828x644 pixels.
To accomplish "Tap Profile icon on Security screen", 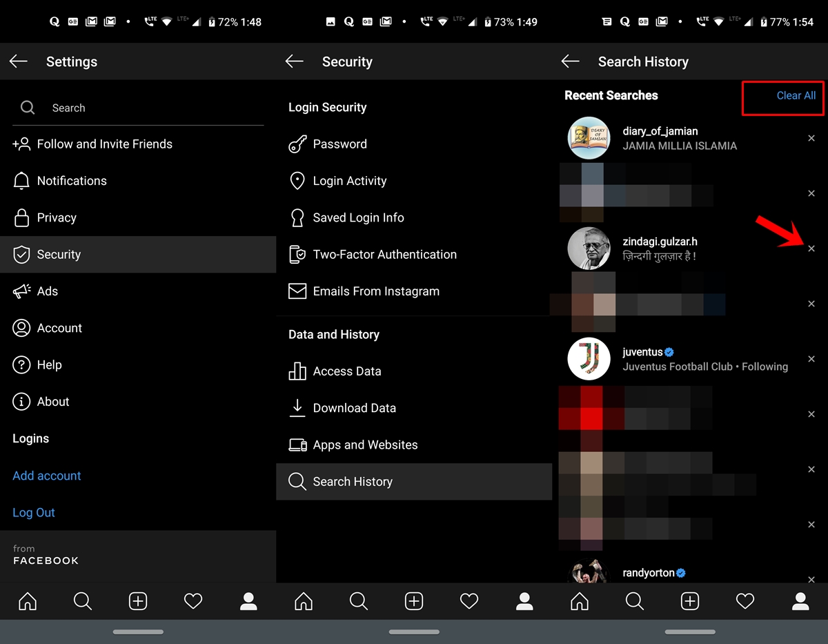I will 524,601.
